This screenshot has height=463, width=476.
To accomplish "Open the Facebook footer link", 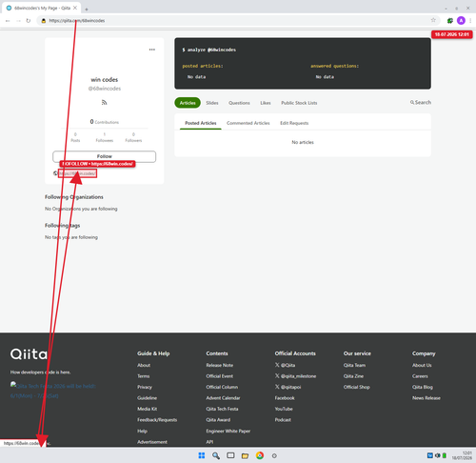I will click(x=285, y=398).
